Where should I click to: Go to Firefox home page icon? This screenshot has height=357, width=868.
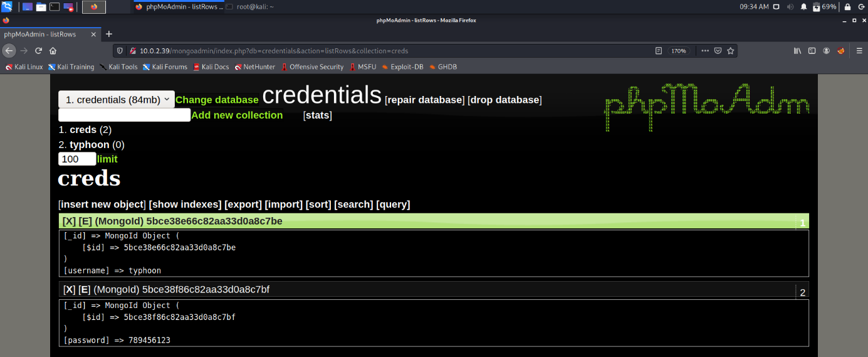53,51
